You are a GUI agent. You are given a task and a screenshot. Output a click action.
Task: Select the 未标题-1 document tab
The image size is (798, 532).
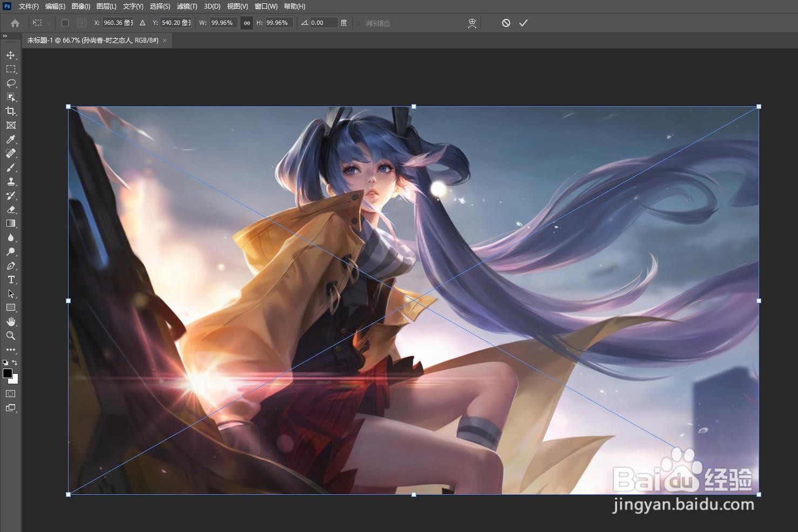pyautogui.click(x=93, y=40)
